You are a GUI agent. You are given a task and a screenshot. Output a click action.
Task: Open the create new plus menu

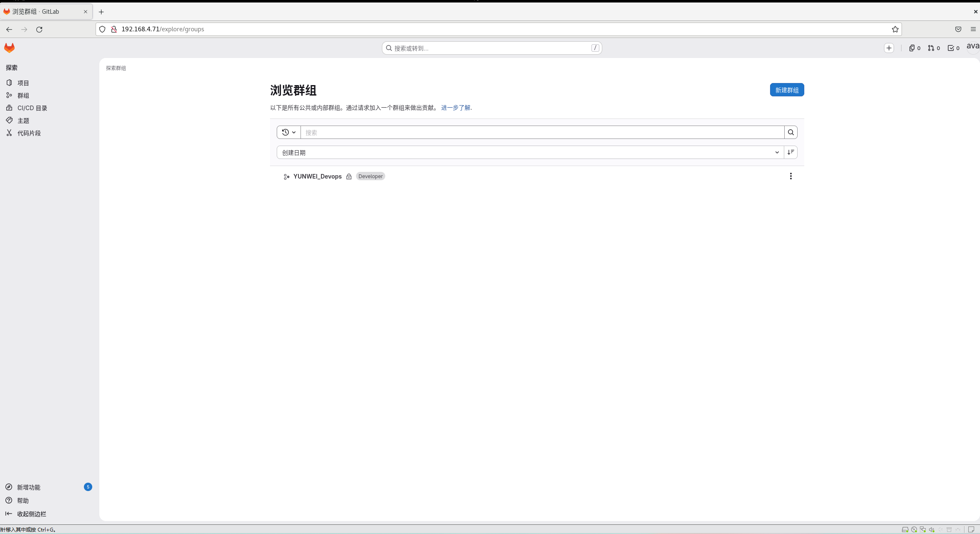click(x=889, y=48)
